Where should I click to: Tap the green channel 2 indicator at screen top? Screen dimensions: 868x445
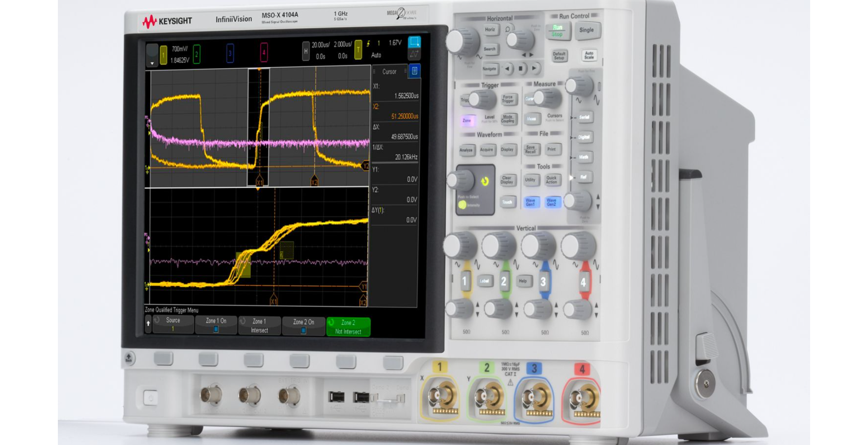196,53
